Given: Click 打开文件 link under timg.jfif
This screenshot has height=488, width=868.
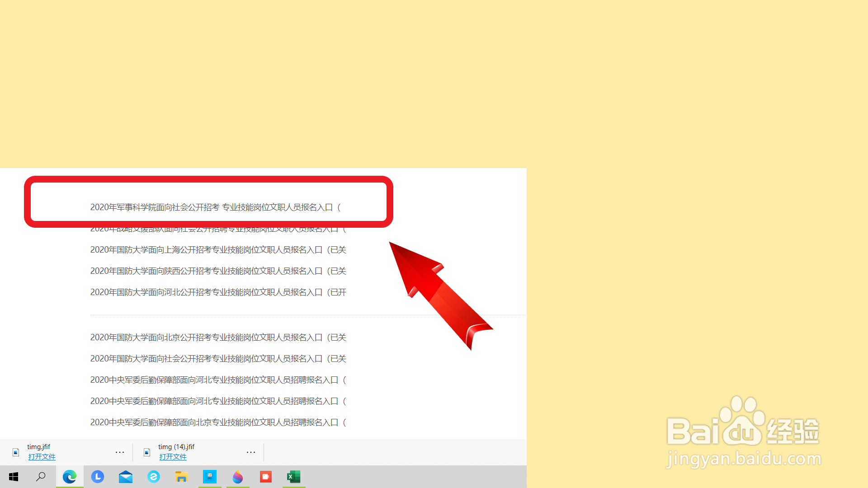Looking at the screenshot, I should (42, 457).
